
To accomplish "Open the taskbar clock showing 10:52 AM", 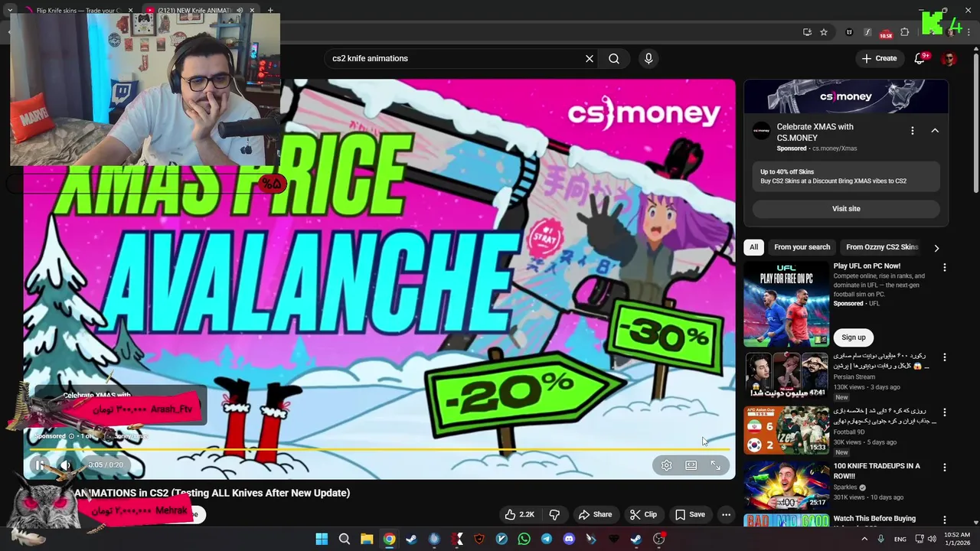I will [x=957, y=539].
